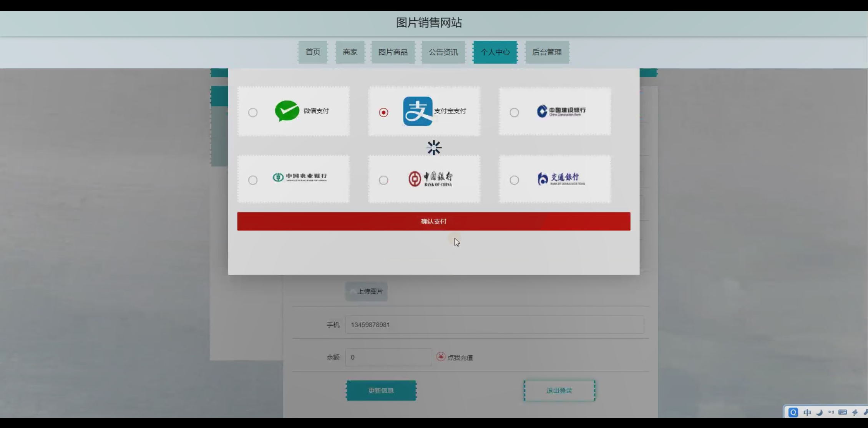Screen dimensions: 868x428
Task: Select the 中国建设银行 radio button
Action: pyautogui.click(x=514, y=112)
